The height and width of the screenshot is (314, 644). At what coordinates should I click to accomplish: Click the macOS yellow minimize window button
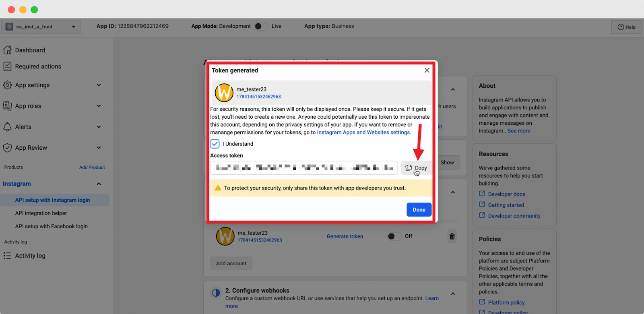[x=23, y=10]
